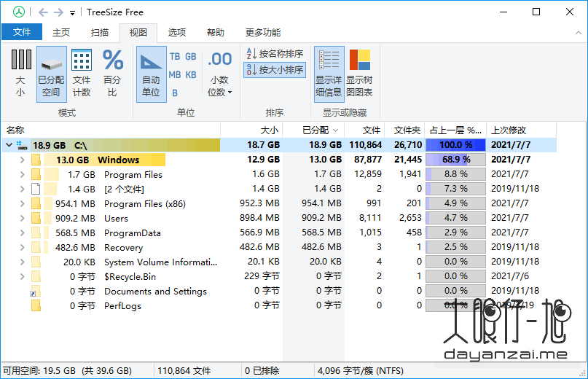This screenshot has height=379, width=588.
Task: Expand the Users folder node
Action: click(x=22, y=218)
